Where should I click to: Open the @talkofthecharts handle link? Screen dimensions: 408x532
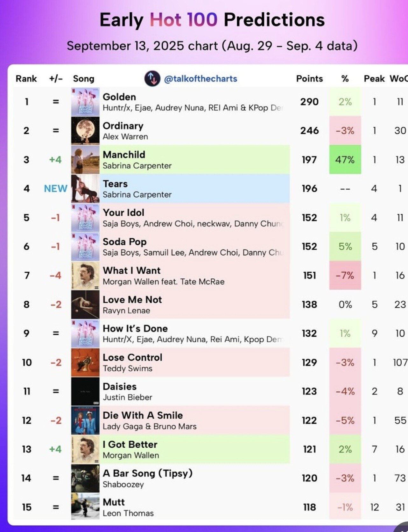click(200, 79)
